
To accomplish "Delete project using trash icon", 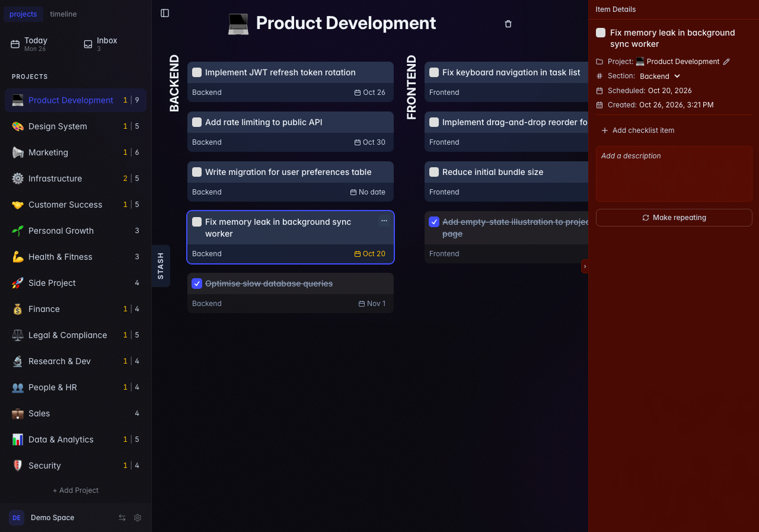I will coord(508,24).
